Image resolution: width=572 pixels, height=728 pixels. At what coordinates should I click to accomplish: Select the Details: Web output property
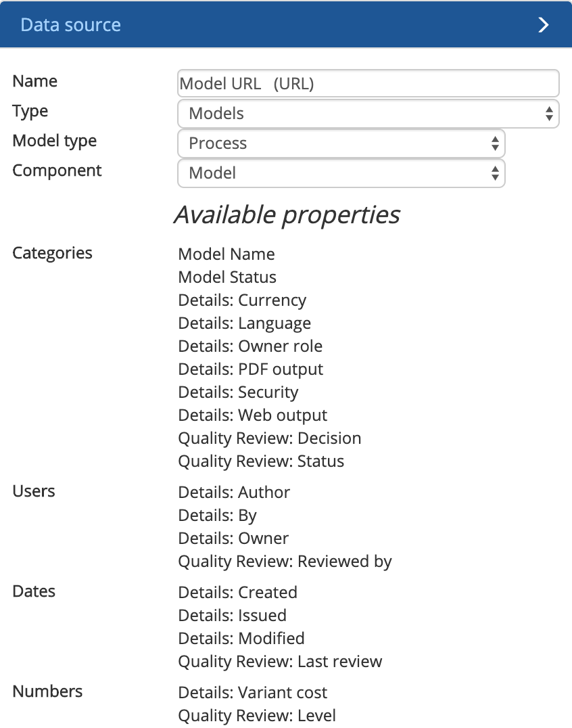pos(252,415)
